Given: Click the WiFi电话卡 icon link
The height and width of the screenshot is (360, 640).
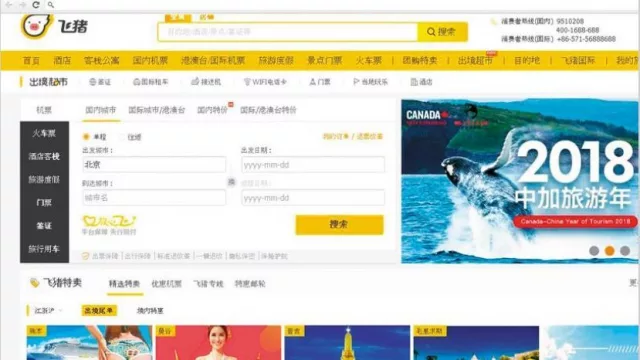Looking at the screenshot, I should coord(265,82).
